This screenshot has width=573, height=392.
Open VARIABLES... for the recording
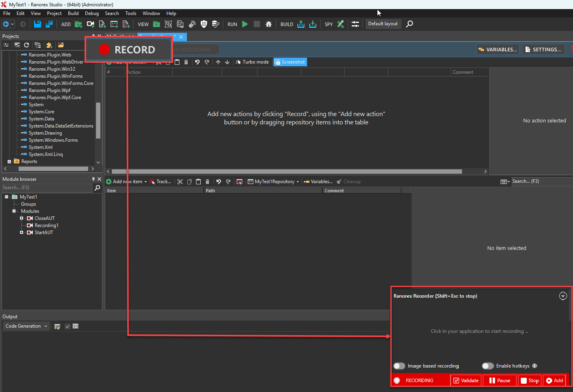tap(498, 49)
